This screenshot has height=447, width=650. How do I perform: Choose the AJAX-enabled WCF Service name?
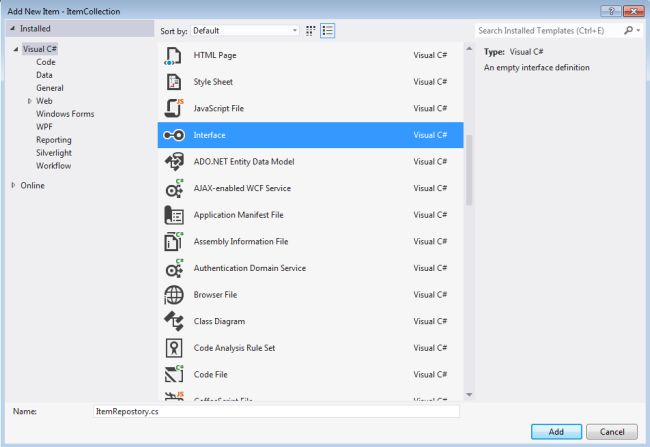pyautogui.click(x=242, y=188)
